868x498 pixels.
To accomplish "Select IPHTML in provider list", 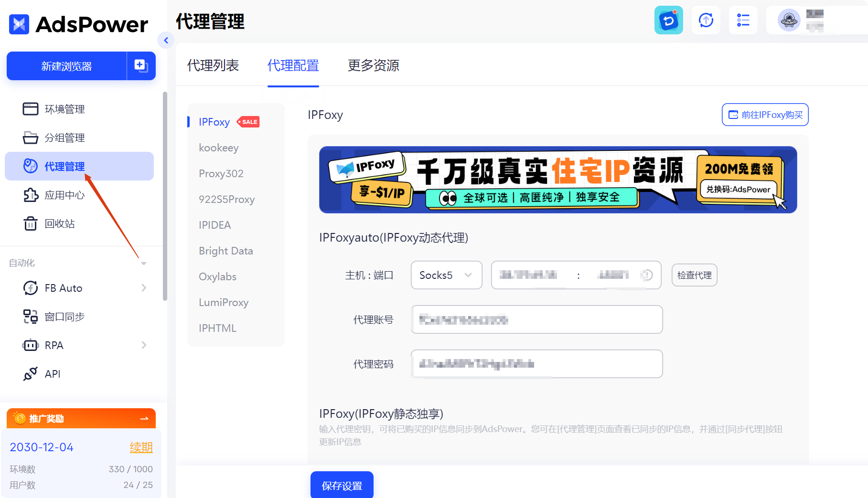I will coord(218,328).
